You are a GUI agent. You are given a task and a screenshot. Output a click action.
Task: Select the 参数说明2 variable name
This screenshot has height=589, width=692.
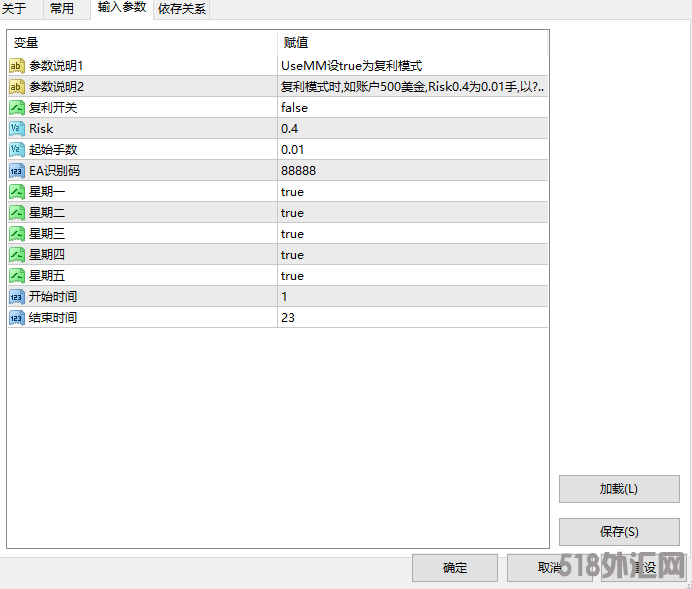point(56,86)
